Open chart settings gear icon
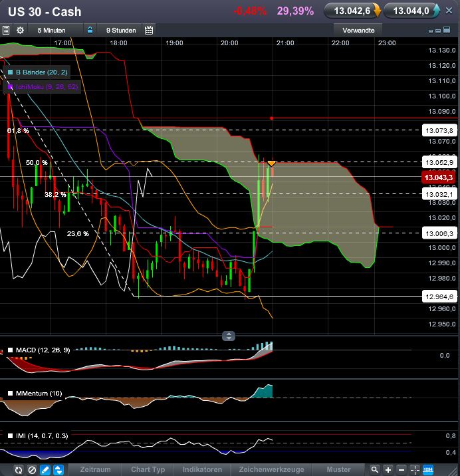 20,30
